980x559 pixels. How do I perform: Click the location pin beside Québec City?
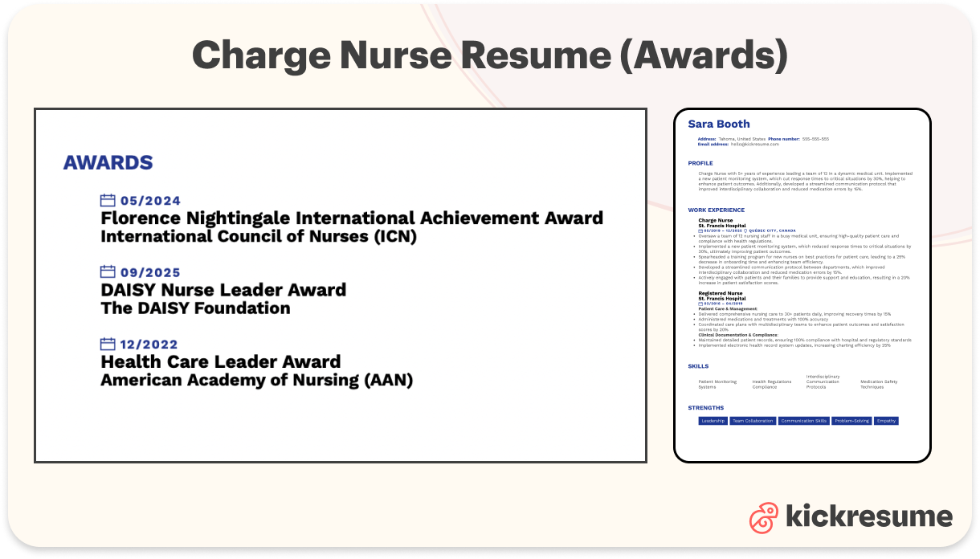[x=745, y=231]
